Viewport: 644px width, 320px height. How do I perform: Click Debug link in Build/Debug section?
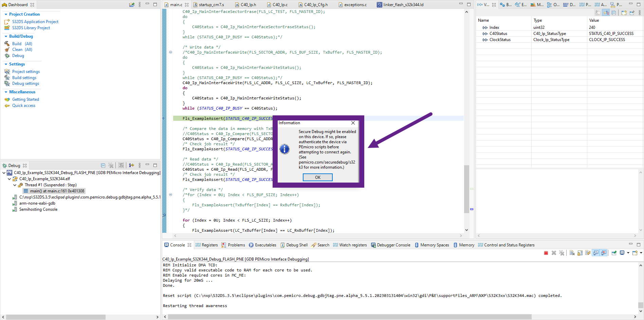click(x=18, y=56)
